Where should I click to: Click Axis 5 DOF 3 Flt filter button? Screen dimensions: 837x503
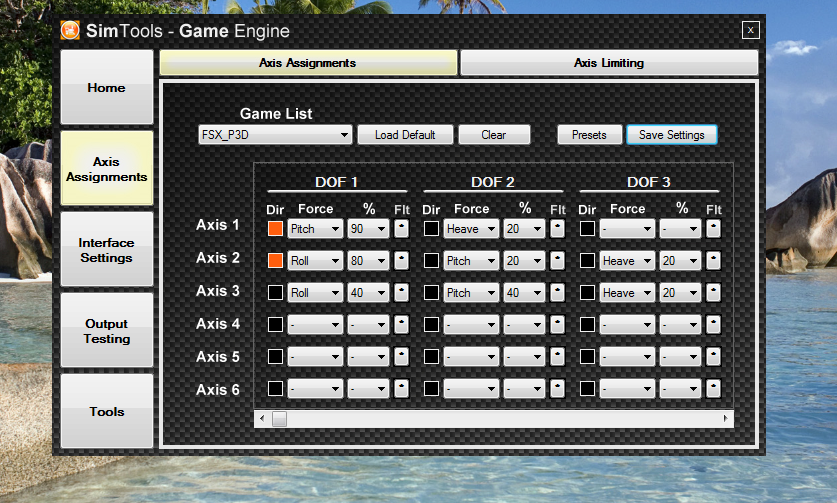click(713, 357)
